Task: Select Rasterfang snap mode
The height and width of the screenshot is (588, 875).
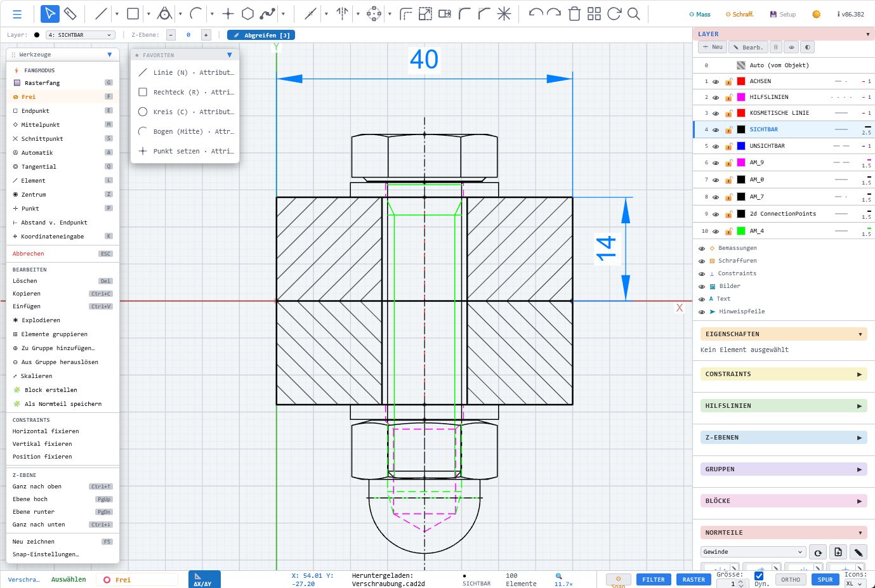Action: pos(63,83)
